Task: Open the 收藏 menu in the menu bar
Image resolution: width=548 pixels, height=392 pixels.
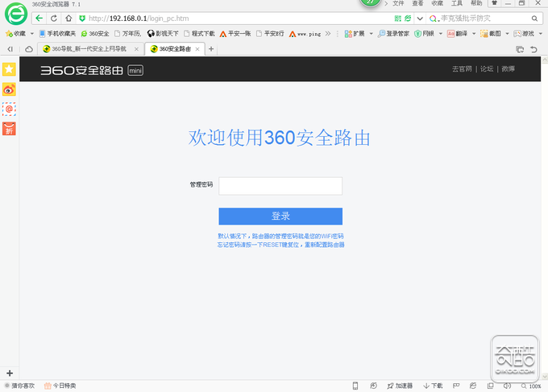Action: coord(438,3)
